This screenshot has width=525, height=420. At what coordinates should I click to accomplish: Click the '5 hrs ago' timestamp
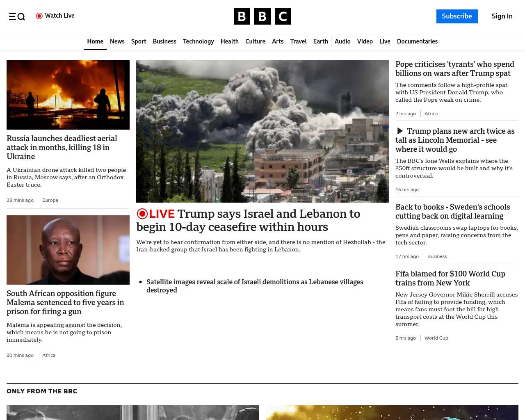(406, 338)
